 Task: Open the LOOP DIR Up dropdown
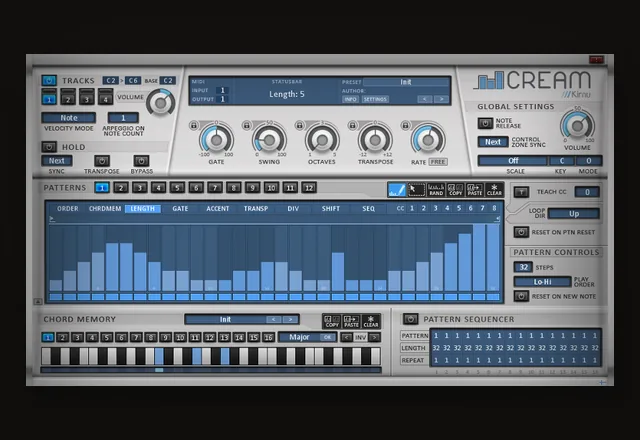pos(573,213)
